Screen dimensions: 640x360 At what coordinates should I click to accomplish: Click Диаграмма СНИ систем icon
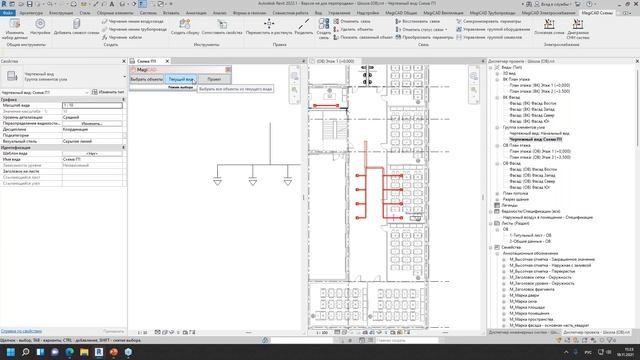click(578, 29)
